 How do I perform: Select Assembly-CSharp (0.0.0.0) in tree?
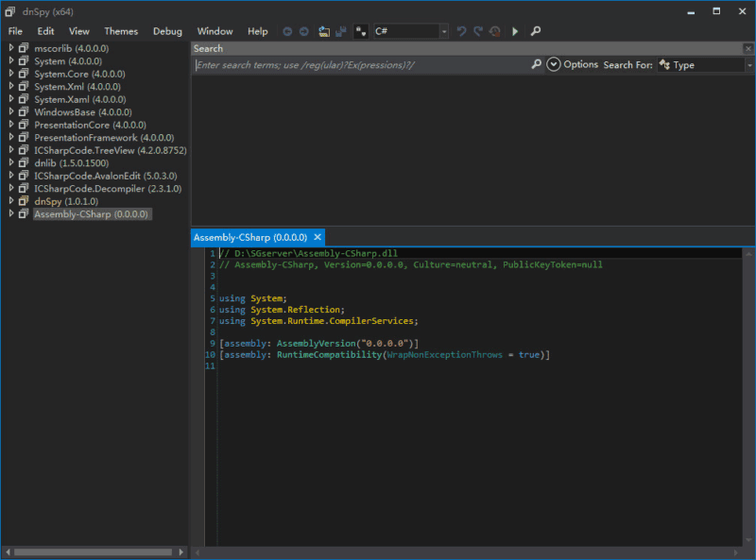tap(91, 214)
